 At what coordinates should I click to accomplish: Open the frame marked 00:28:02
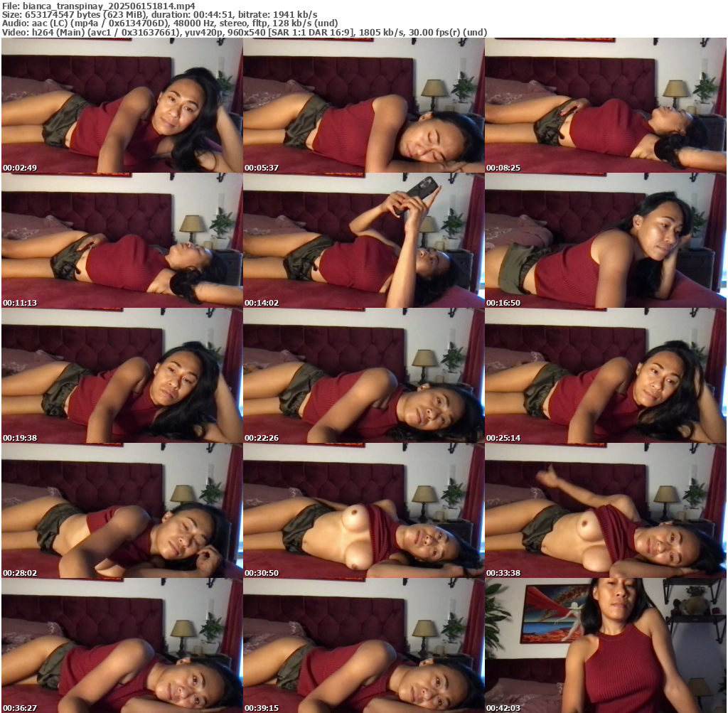pyautogui.click(x=122, y=510)
